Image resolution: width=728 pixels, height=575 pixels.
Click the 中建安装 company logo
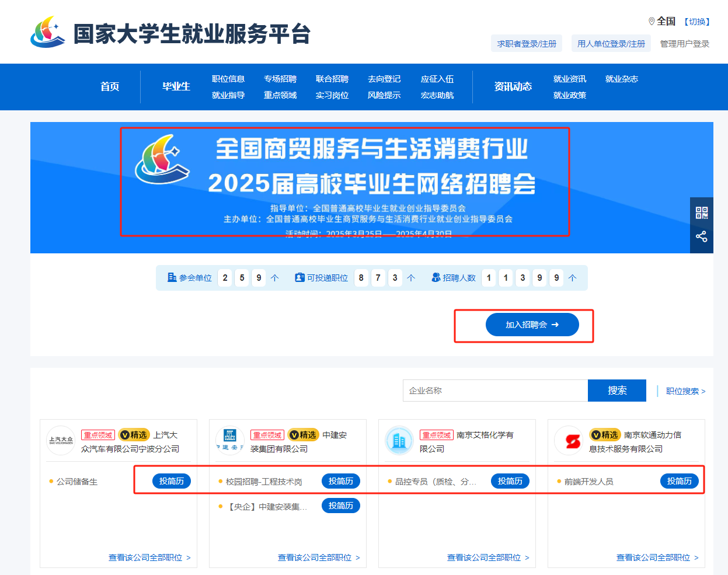coord(230,441)
